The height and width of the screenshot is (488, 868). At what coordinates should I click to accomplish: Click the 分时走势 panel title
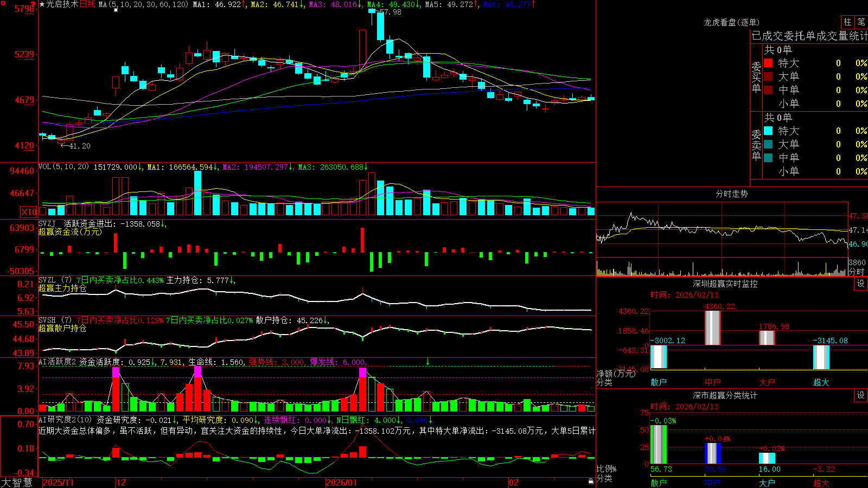731,194
